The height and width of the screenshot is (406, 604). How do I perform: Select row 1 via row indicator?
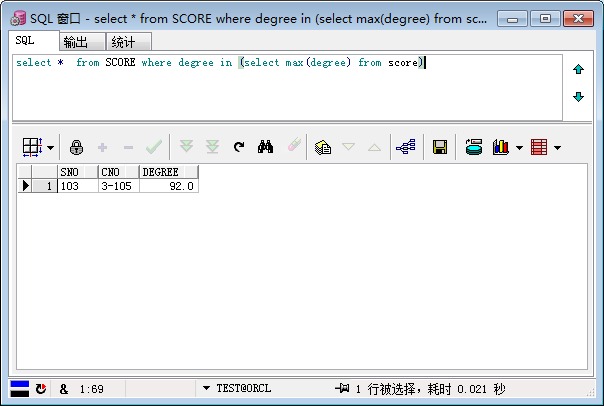click(x=25, y=186)
